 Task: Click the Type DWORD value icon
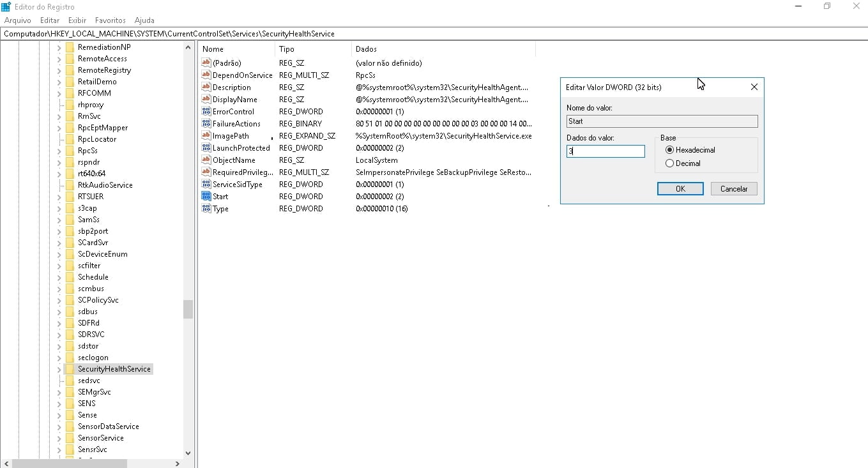tap(206, 208)
